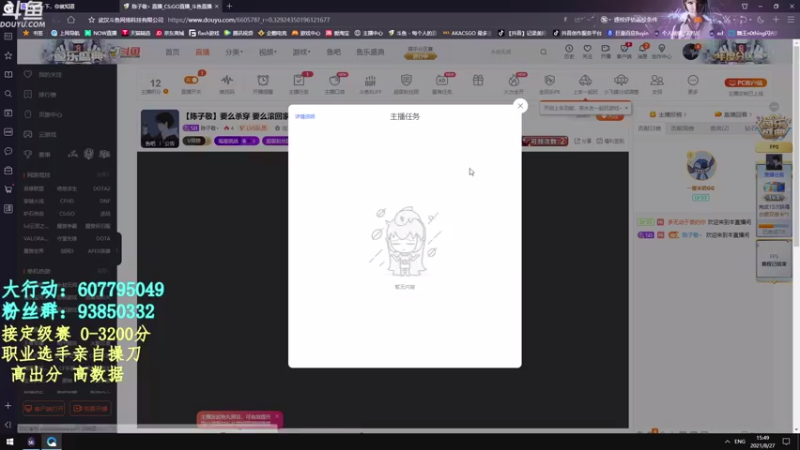Open a new browser tab with plus button
Image resolution: width=800 pixels, height=450 pixels.
coord(229,6)
